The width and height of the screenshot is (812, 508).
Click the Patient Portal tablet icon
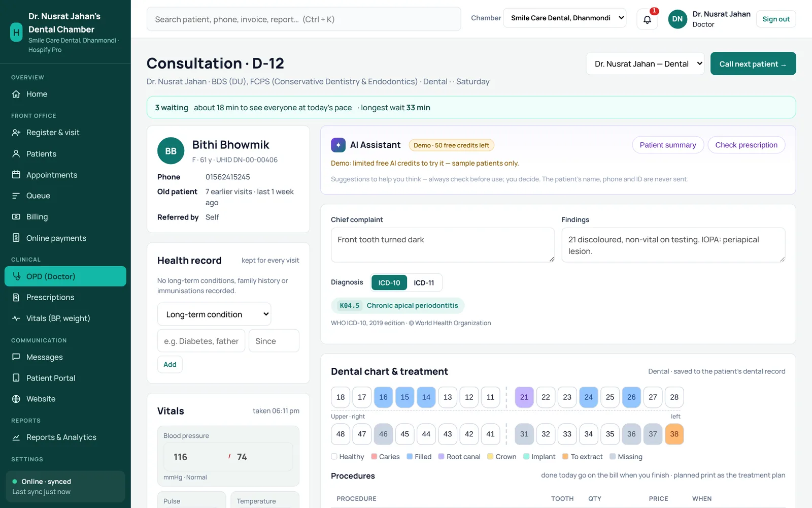tap(16, 378)
